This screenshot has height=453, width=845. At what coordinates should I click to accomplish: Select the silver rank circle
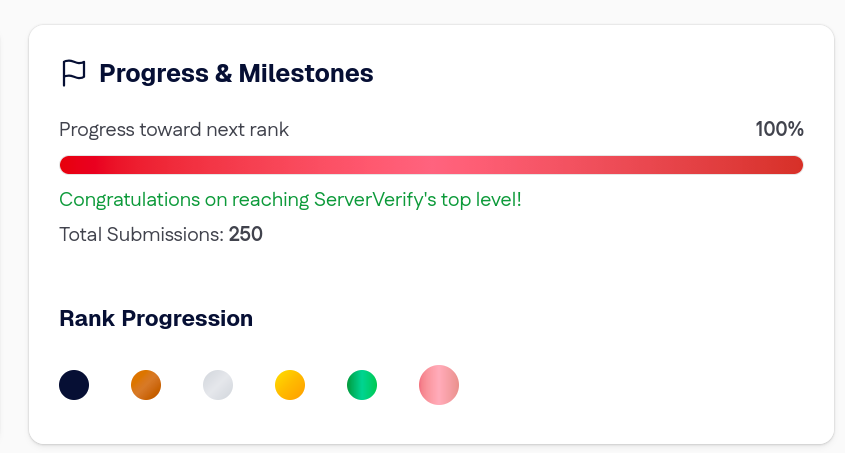tap(218, 385)
